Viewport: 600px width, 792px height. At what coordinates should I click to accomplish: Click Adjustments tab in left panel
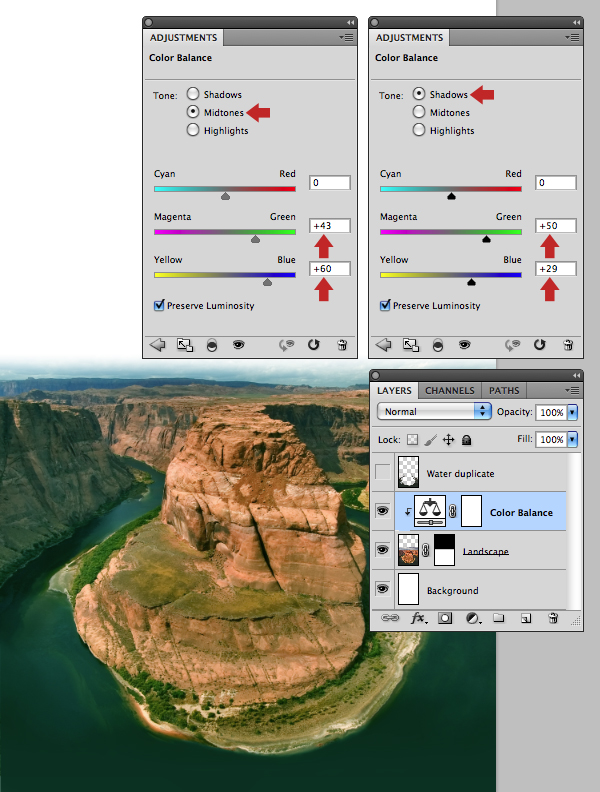tap(183, 37)
